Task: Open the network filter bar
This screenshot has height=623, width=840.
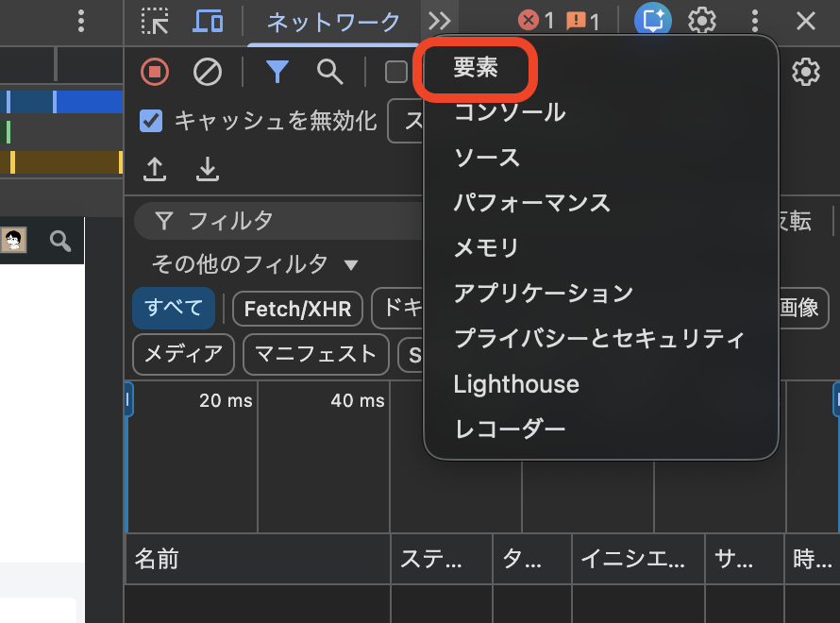Action: click(x=277, y=72)
